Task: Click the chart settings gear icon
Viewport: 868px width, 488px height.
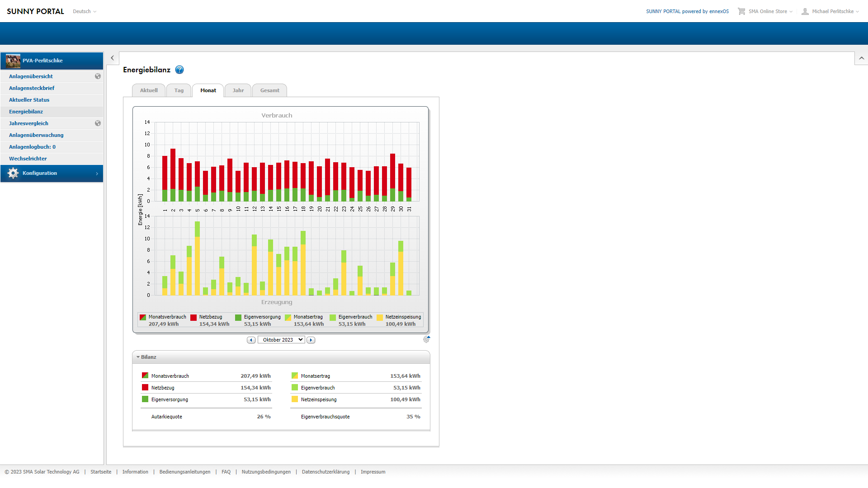Action: point(426,339)
